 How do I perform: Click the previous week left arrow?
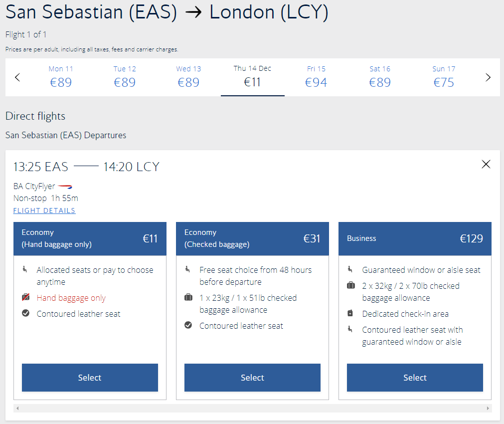pyautogui.click(x=17, y=77)
